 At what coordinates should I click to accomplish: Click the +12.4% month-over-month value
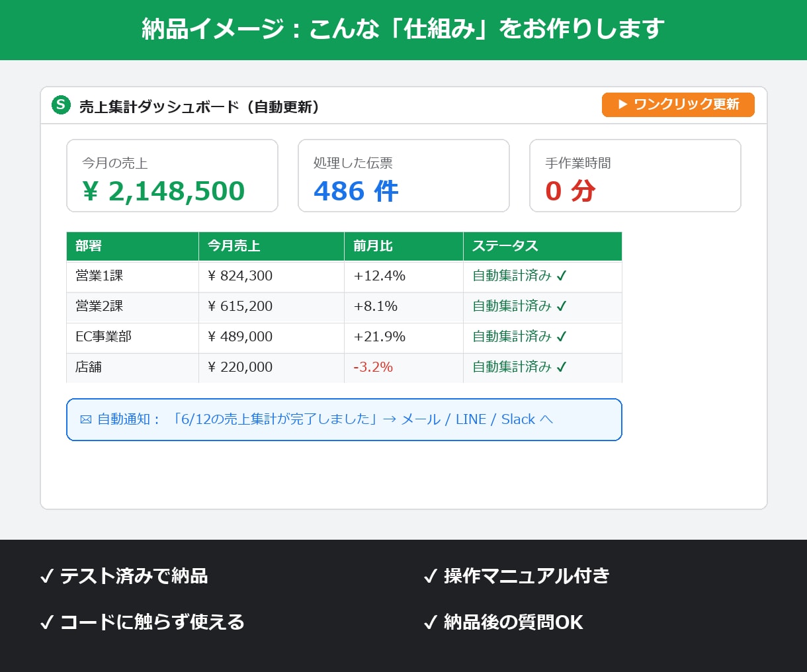380,276
